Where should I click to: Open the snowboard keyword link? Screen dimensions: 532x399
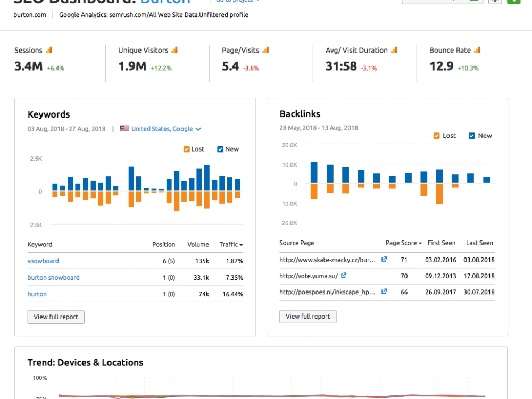[x=43, y=261]
